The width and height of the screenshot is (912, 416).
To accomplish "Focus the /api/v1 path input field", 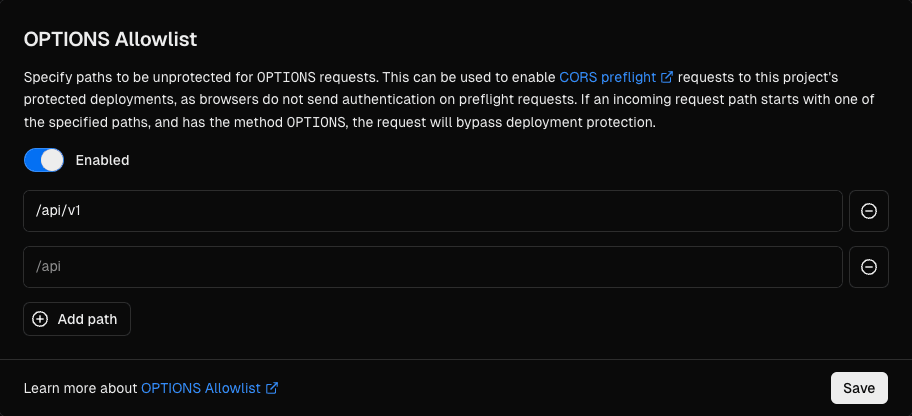I will click(432, 211).
